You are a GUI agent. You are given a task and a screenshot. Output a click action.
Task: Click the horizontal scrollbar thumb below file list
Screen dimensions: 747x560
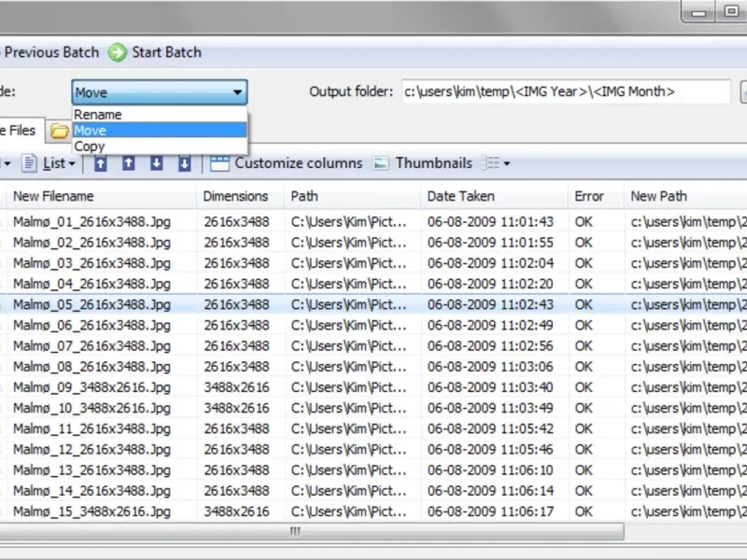[312, 531]
